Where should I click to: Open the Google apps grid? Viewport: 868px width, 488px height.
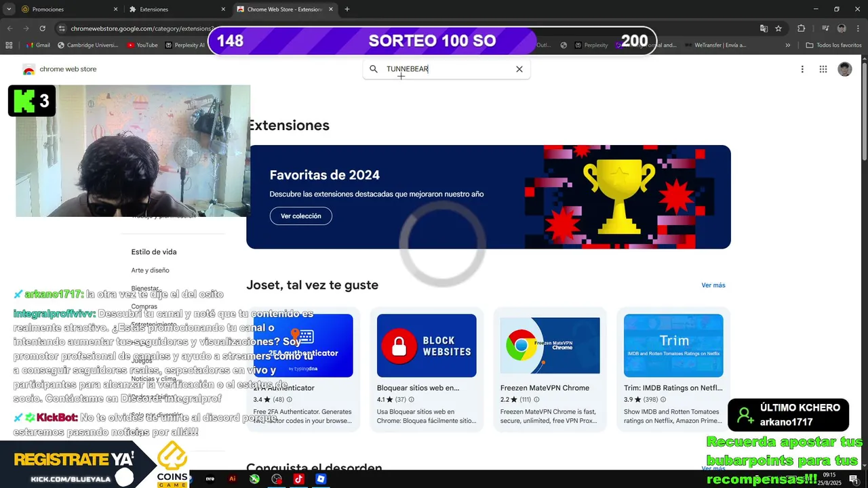tap(823, 69)
